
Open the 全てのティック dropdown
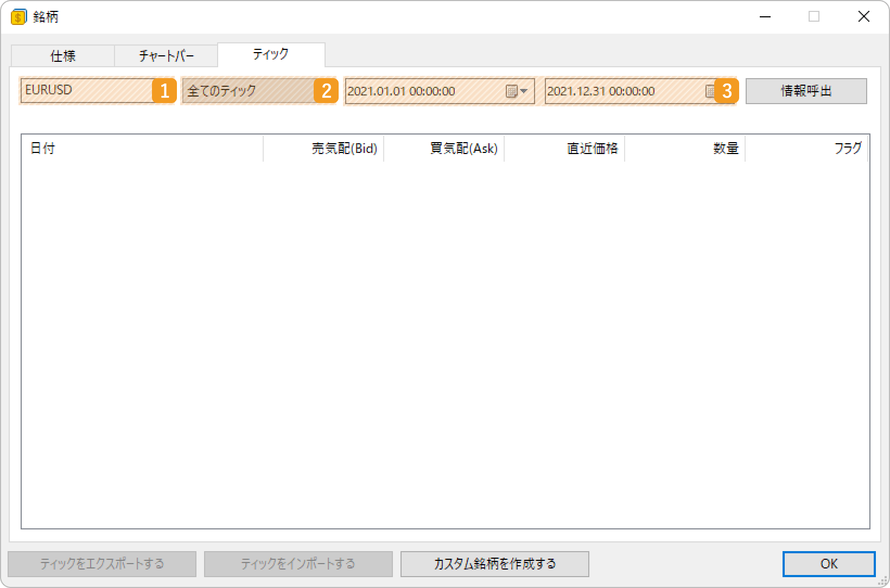pos(259,91)
